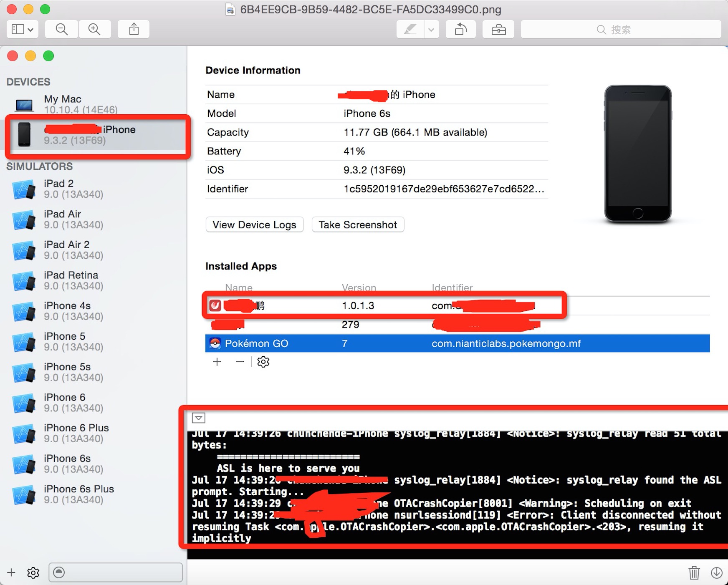Open the installed apps gear menu
Image resolution: width=728 pixels, height=585 pixels.
tap(263, 362)
